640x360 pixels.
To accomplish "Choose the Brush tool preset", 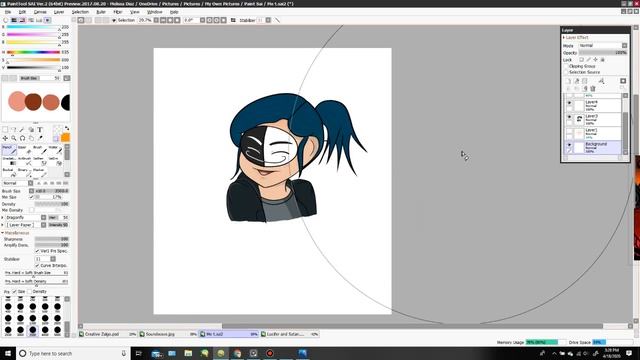I will [x=40, y=150].
